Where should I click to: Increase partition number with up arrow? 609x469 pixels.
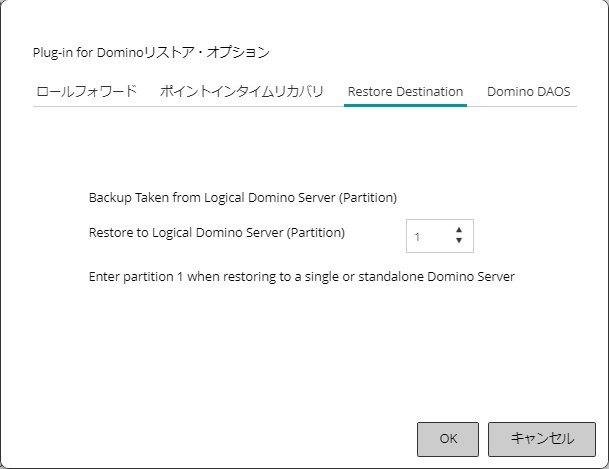[x=459, y=230]
